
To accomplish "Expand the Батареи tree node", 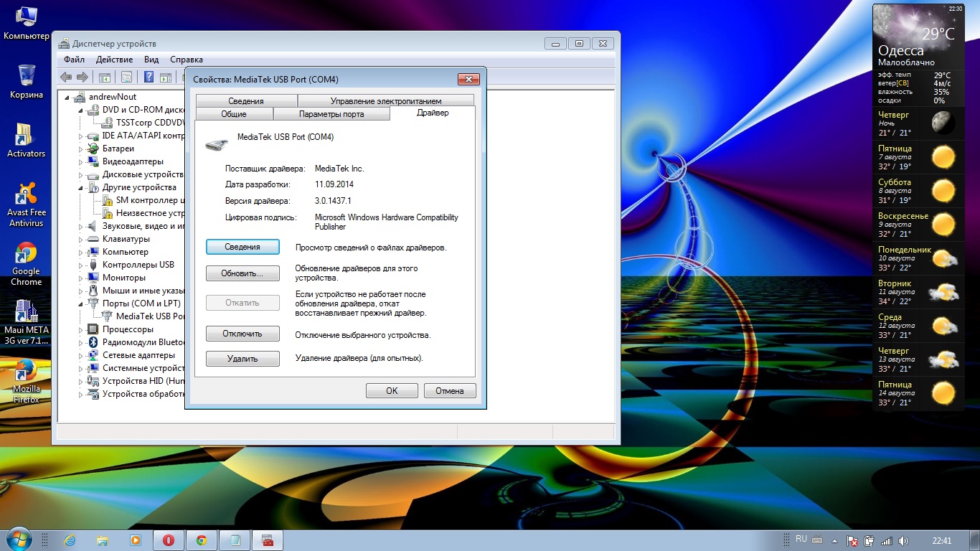I will coord(82,149).
